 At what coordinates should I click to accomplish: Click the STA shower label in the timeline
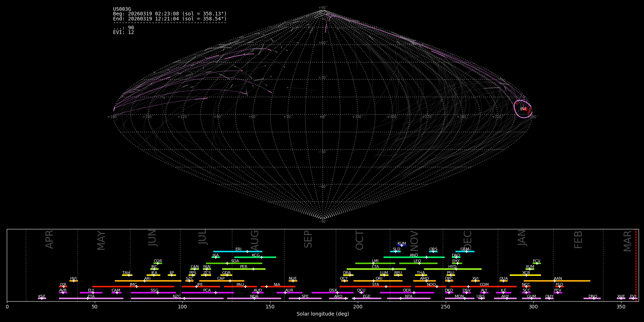pos(375,285)
